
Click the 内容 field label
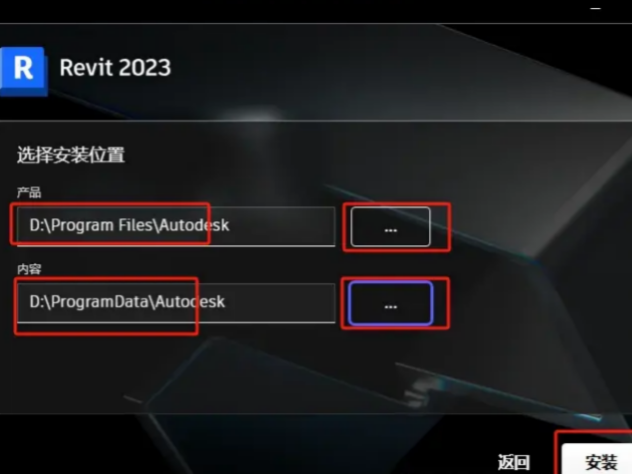[x=29, y=269]
